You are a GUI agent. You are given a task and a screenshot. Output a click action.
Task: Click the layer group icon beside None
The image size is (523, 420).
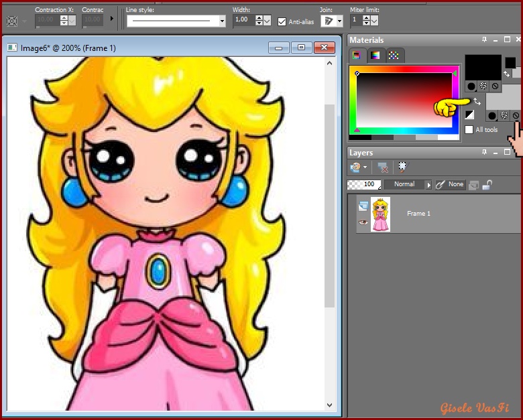click(x=473, y=186)
